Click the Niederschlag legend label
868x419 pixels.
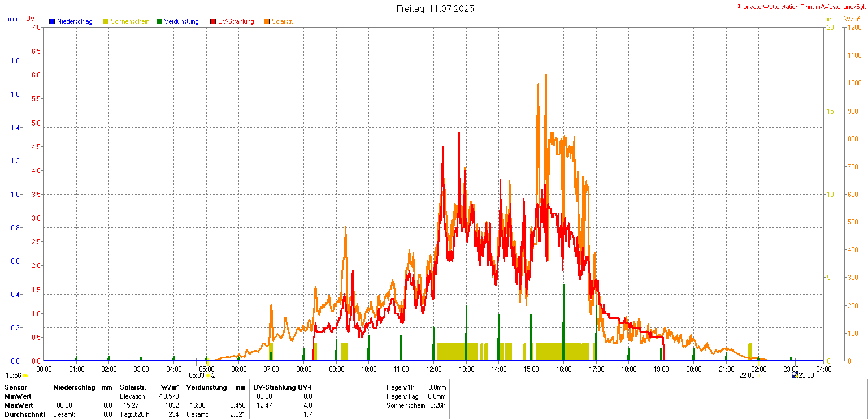[75, 21]
